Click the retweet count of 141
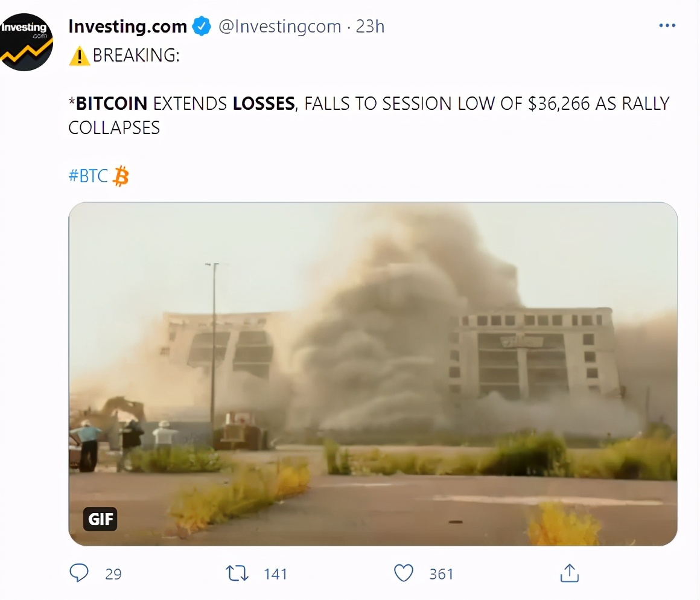This screenshot has width=700, height=600. pos(275,573)
